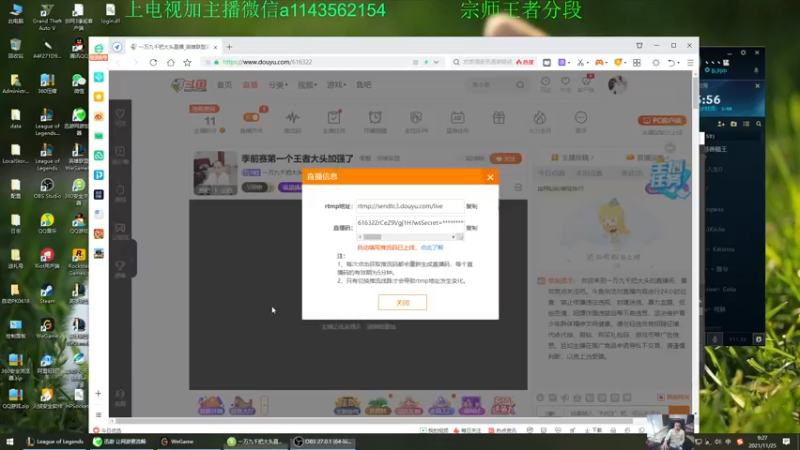The image size is (800, 450).
Task: Expand the scissors tool dropdown arrow
Action: pyautogui.click(x=586, y=63)
